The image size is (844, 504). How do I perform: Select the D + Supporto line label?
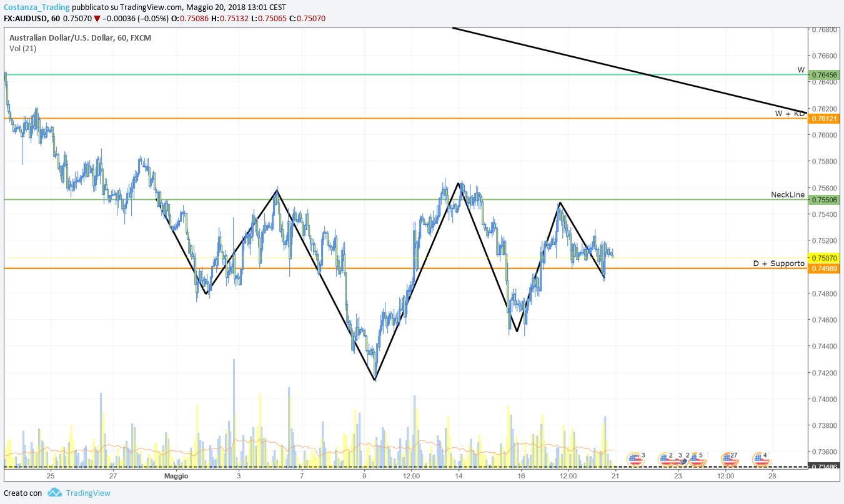(779, 264)
